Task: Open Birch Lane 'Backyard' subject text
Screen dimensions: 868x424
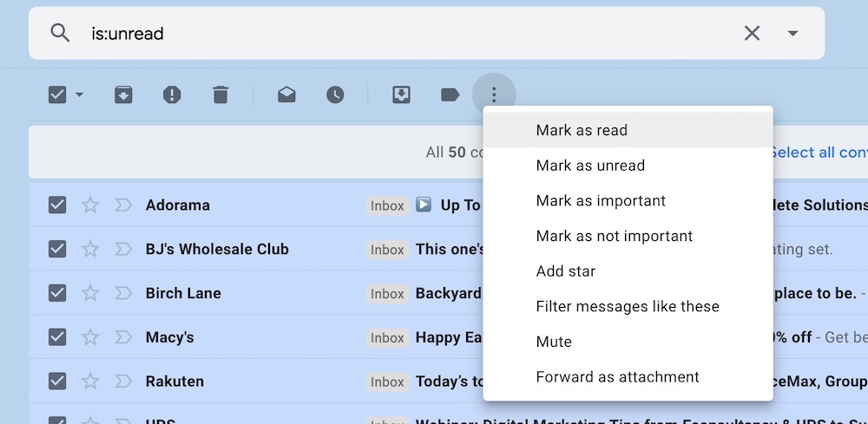Action: click(449, 293)
